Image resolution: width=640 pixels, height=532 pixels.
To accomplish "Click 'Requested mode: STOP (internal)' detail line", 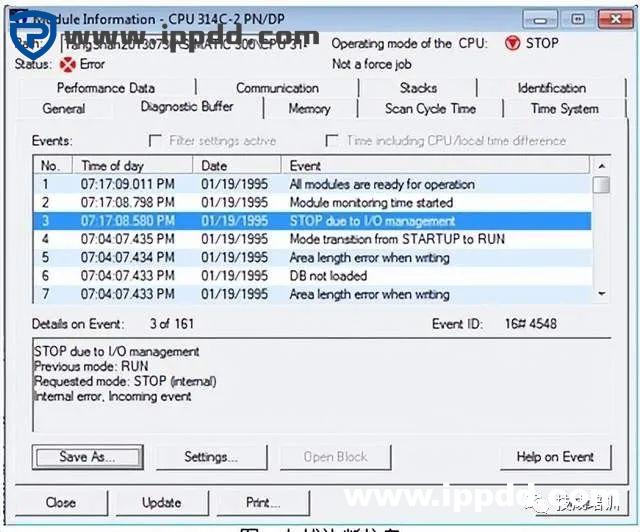I will click(125, 381).
